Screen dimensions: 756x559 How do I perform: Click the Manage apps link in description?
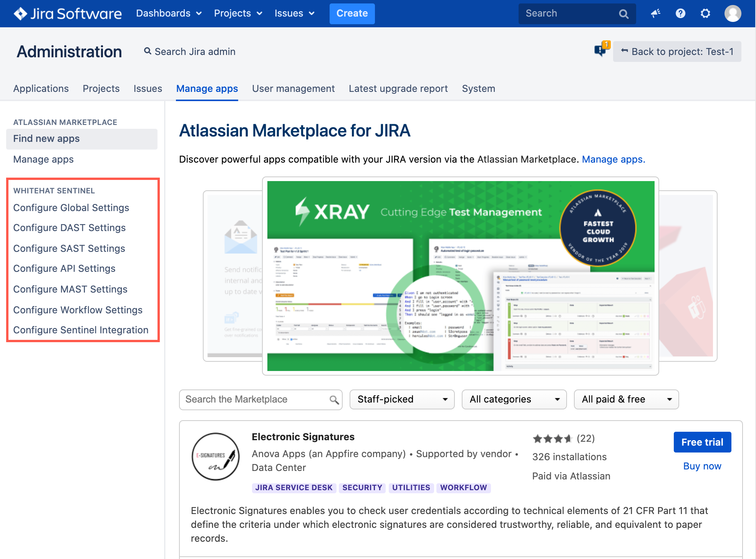pos(613,159)
